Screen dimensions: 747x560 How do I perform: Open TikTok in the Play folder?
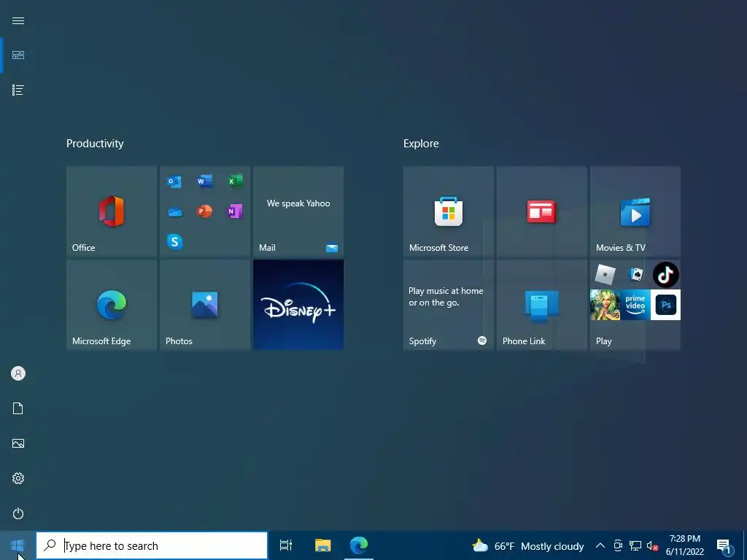(x=665, y=275)
